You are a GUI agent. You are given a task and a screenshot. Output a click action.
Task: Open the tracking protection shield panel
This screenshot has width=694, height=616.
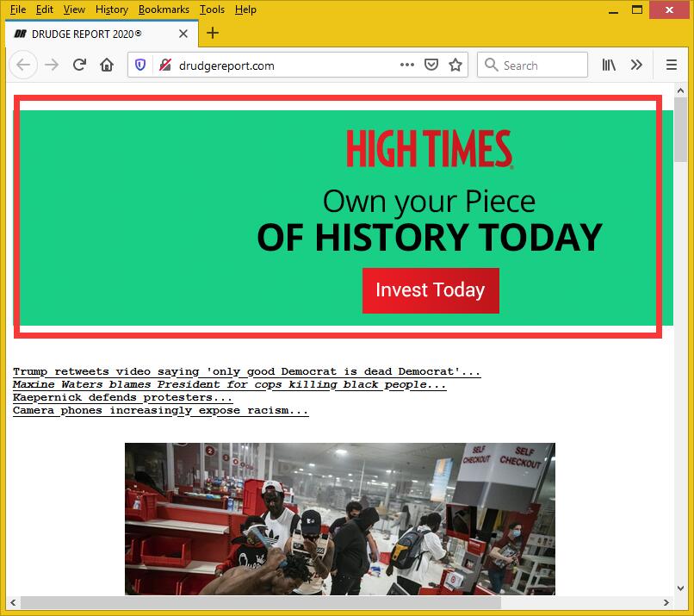140,65
